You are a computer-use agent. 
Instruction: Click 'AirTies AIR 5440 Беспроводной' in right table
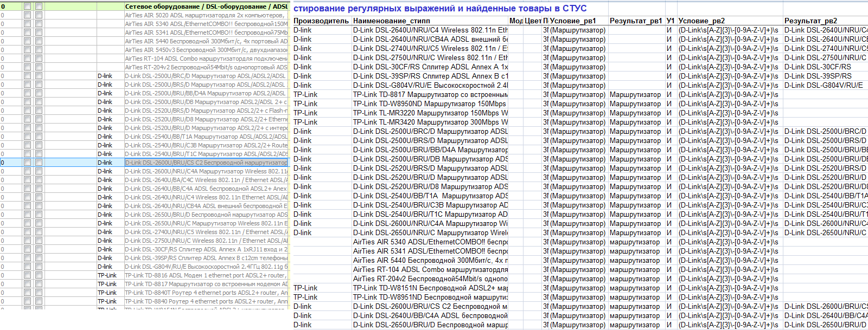pos(430,260)
